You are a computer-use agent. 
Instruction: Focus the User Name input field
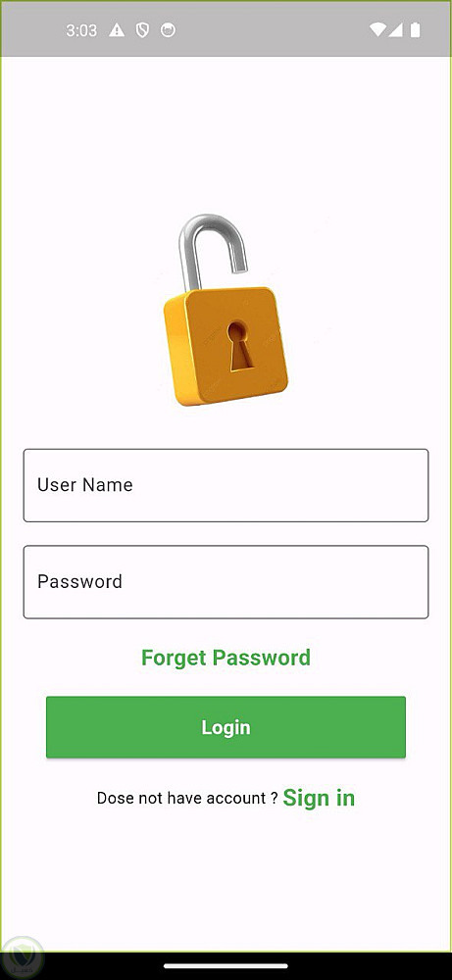pyautogui.click(x=226, y=485)
